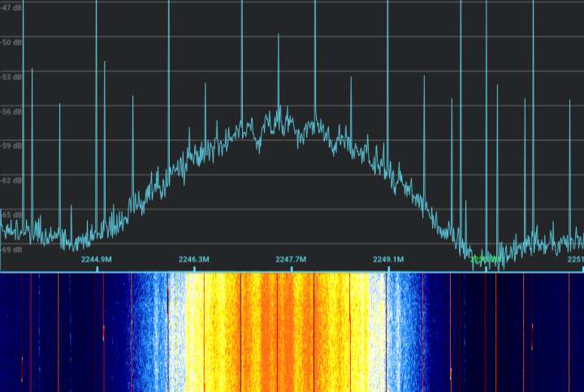Click the green frequency marker label
584x392 pixels.
coord(486,260)
